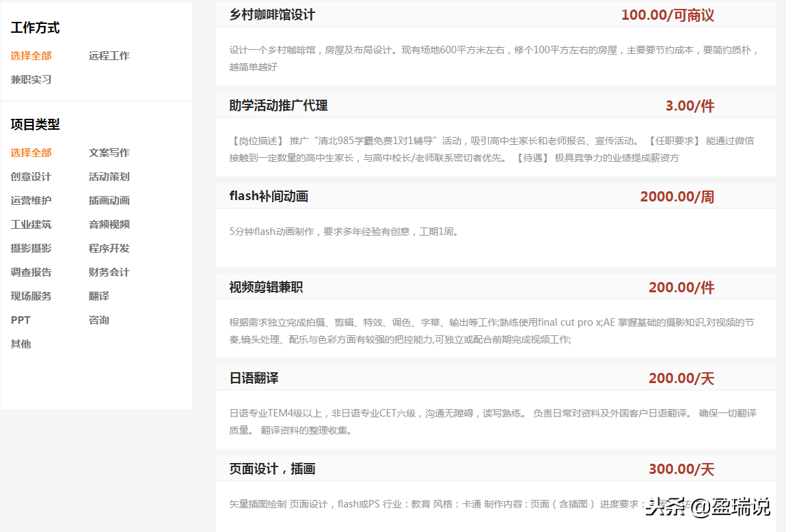786x532 pixels.
Task: Pick the 翻译 project type
Action: coord(98,296)
